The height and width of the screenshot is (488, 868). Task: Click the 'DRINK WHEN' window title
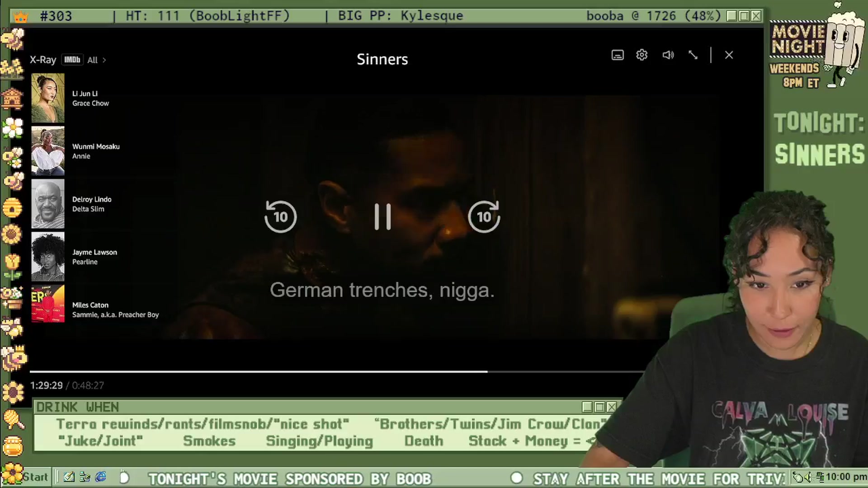77,407
